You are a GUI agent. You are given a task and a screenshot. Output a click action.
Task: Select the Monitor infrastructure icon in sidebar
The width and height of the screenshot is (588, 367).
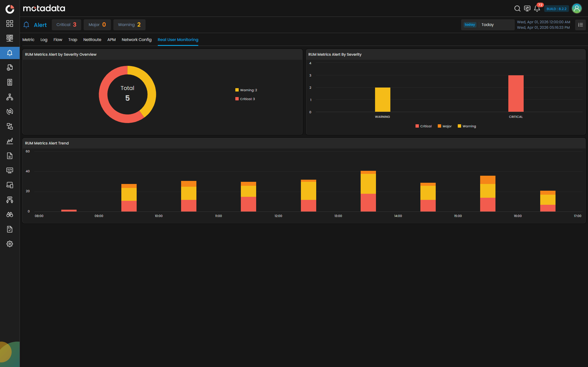point(10,38)
